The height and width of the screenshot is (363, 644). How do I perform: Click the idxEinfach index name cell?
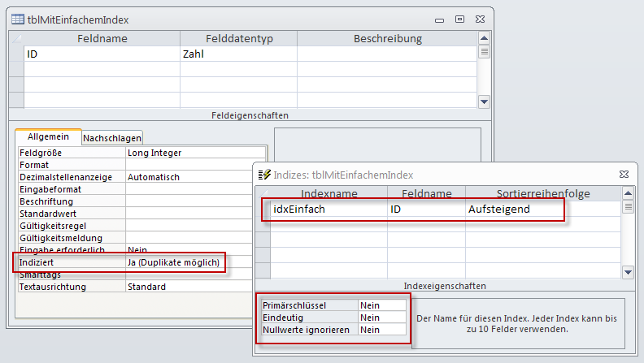pos(327,210)
